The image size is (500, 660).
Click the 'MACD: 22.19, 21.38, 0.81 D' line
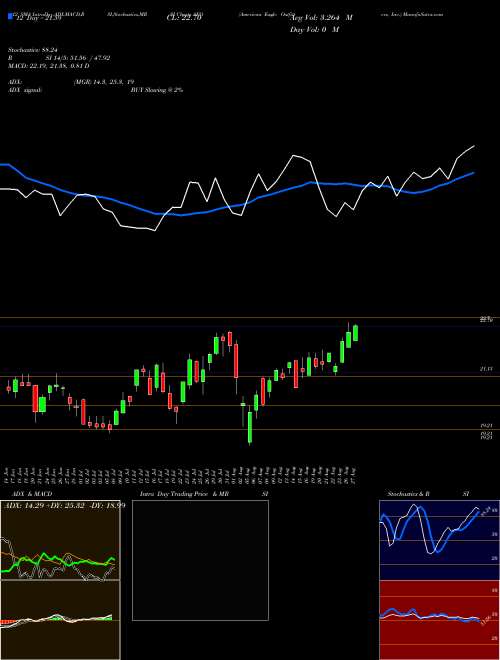(x=49, y=66)
